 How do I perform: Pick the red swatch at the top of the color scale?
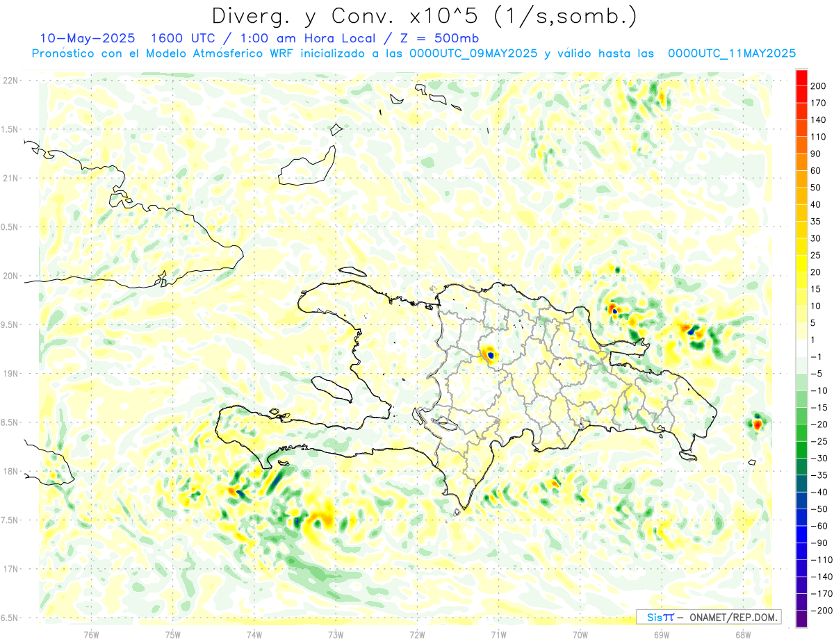[x=801, y=78]
